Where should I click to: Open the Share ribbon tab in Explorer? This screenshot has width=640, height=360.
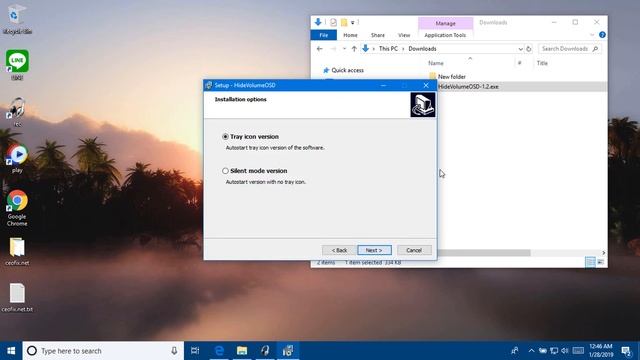(378, 35)
